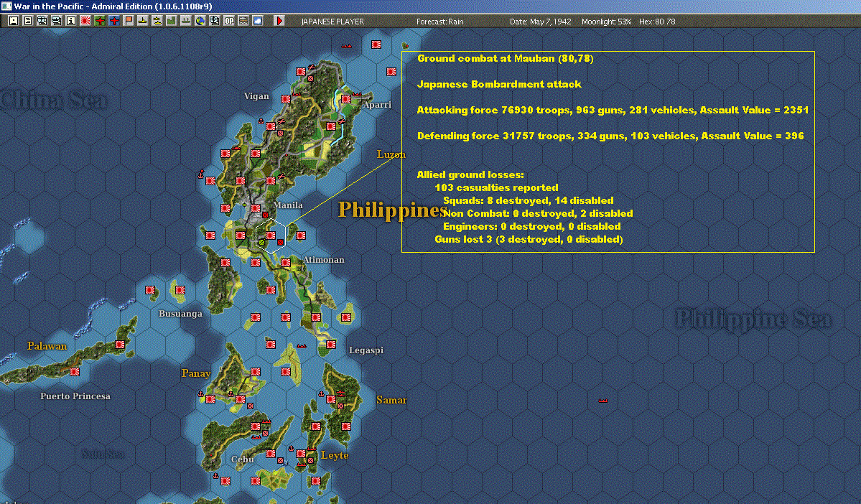Click the two yellow ships toolbar icon

157,21
